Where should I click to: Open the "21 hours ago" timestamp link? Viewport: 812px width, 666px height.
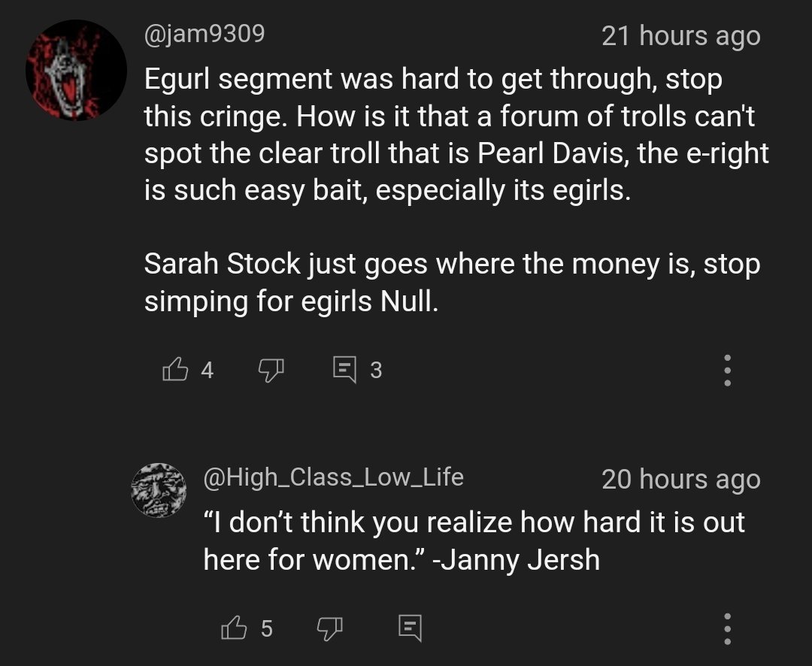[x=680, y=36]
